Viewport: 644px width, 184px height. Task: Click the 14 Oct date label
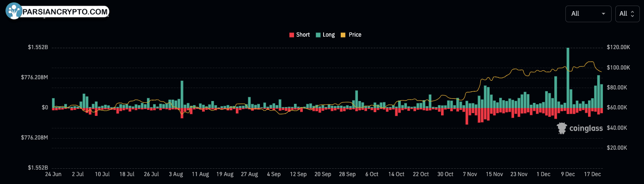click(396, 174)
